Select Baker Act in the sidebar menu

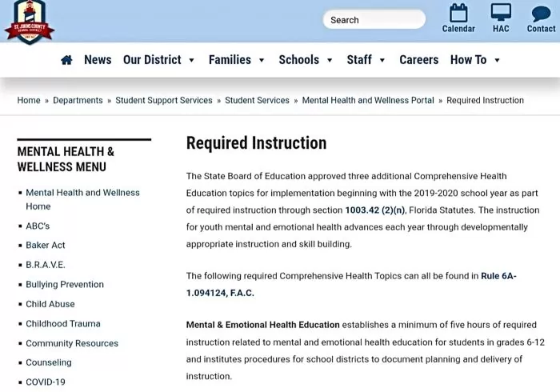point(46,246)
